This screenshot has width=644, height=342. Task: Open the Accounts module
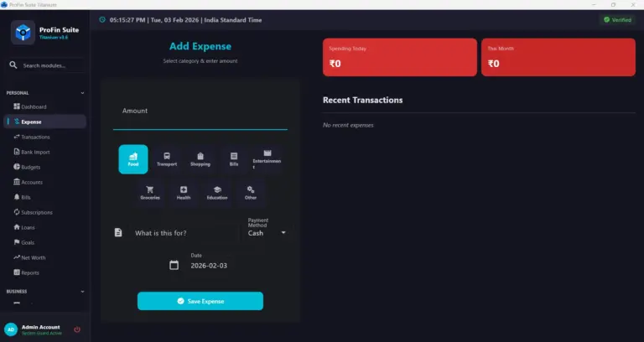(44, 182)
